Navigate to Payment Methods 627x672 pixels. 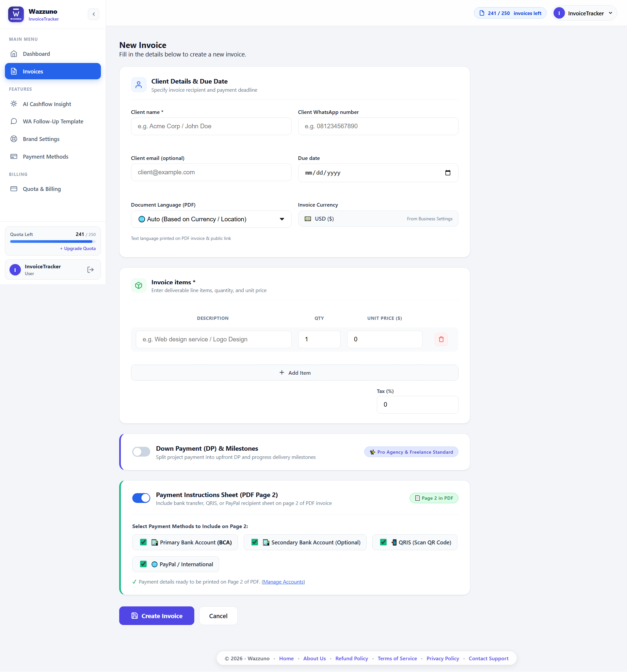point(53,157)
